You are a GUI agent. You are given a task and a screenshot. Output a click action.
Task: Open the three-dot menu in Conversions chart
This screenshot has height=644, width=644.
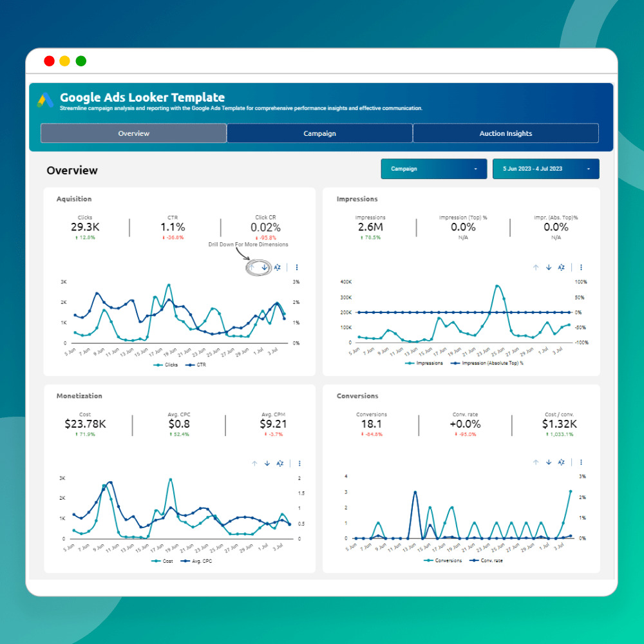point(581,462)
